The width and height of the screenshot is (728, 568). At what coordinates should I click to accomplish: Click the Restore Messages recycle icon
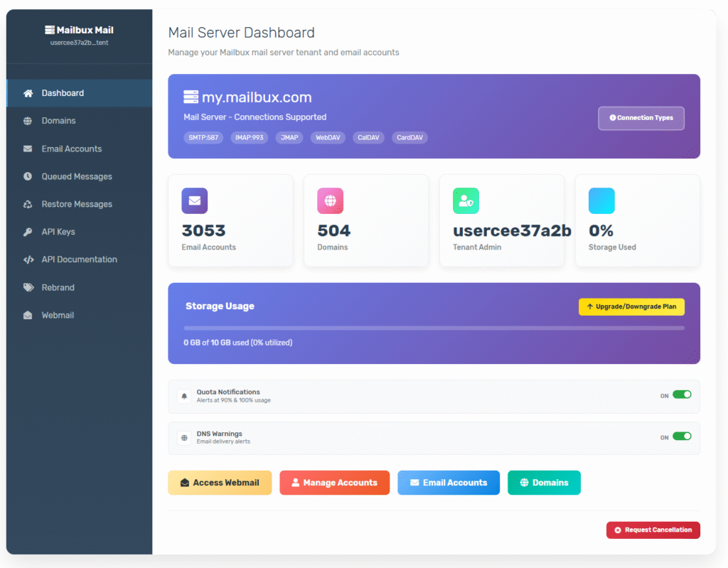tap(28, 204)
